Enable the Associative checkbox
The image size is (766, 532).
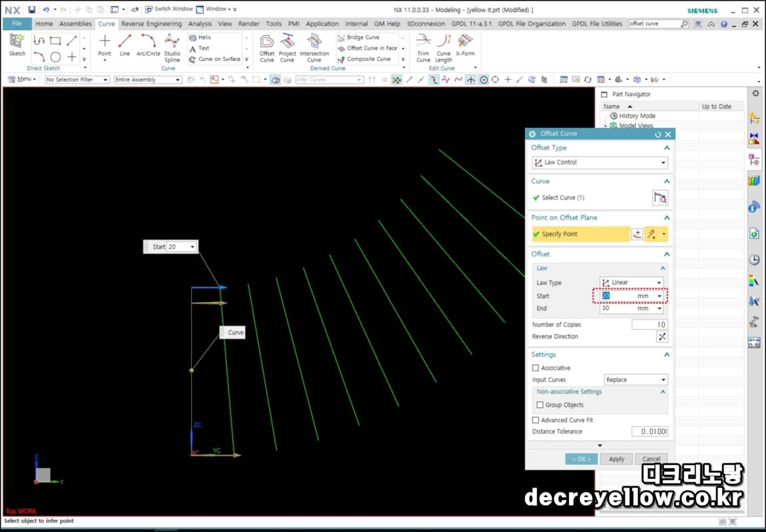click(536, 368)
